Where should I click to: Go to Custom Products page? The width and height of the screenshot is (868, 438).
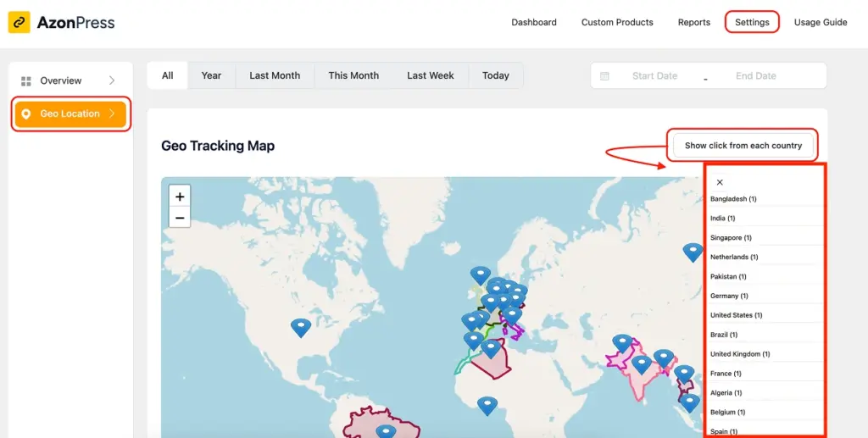[617, 22]
